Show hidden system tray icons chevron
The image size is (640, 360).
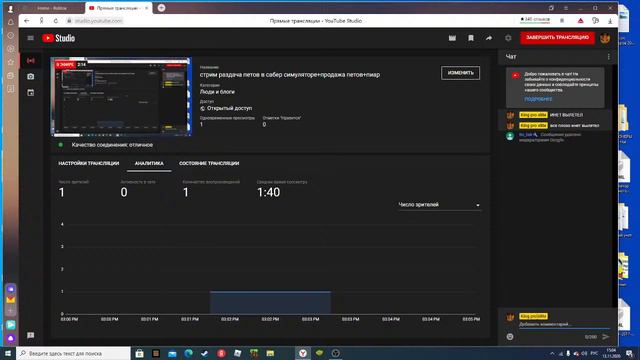pos(552,353)
